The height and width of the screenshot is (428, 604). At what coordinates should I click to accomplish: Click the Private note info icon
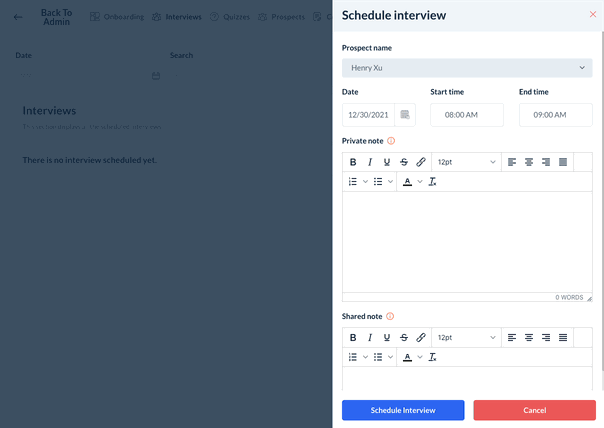point(391,141)
